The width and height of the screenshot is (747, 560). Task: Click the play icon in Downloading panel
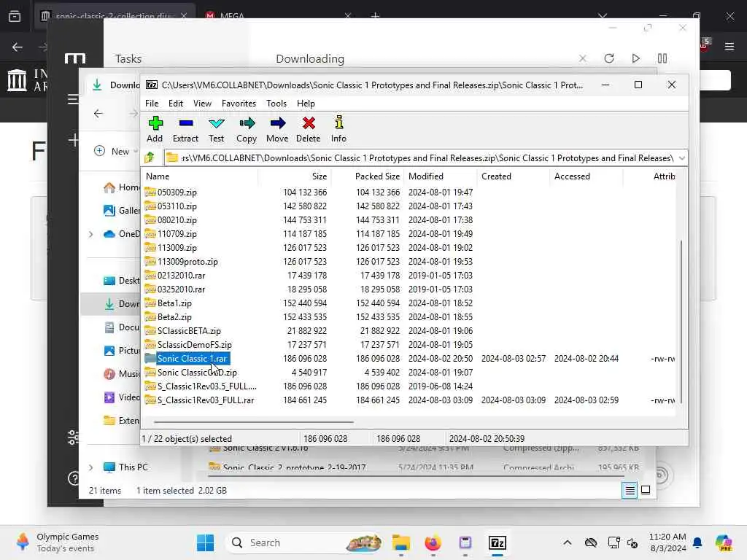pos(635,58)
